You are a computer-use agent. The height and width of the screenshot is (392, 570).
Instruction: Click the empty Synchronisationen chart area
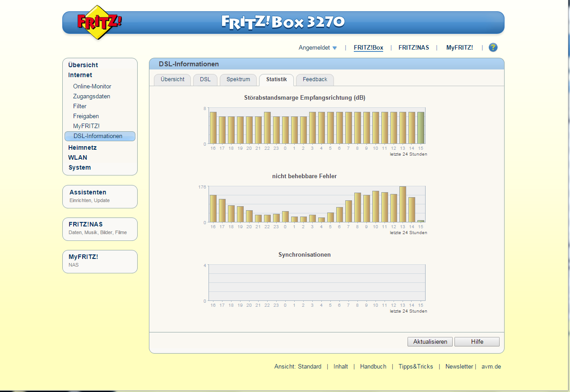[317, 282]
